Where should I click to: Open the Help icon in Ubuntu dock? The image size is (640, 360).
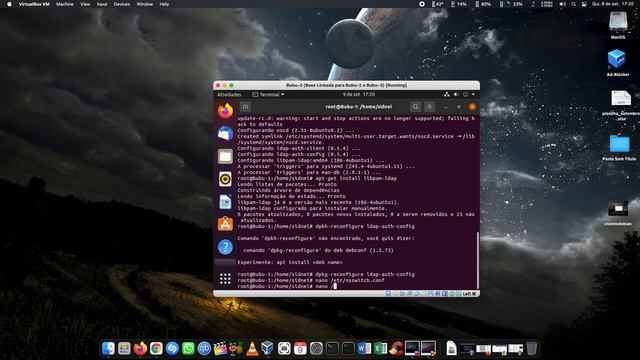(x=225, y=247)
